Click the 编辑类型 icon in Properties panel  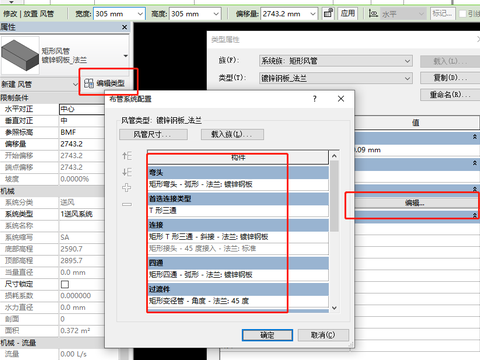[89, 83]
